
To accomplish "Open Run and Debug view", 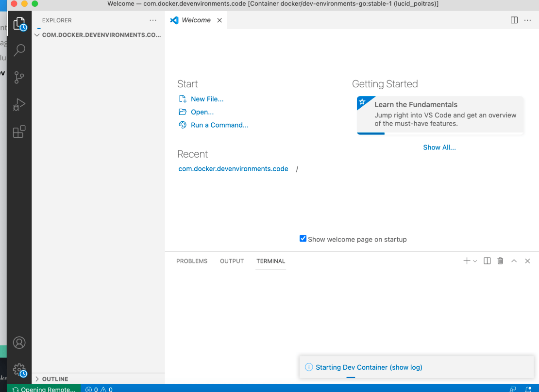I will pyautogui.click(x=19, y=104).
